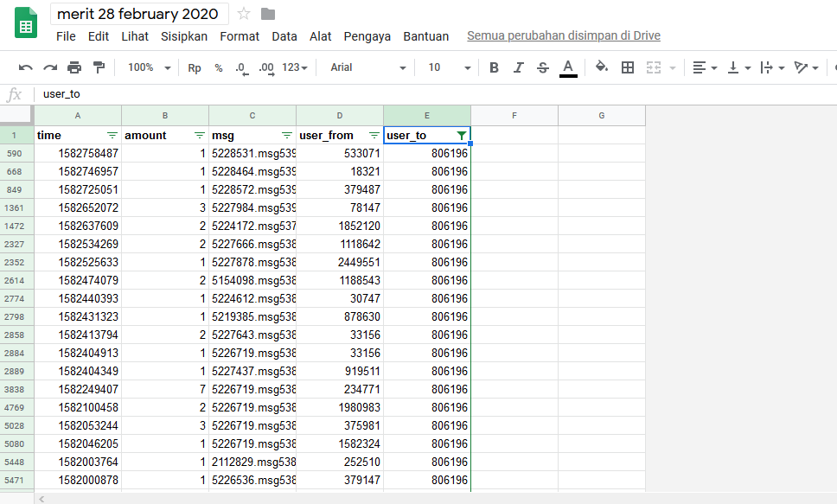Print the spreadsheet
This screenshot has height=504, width=837.
pos(74,67)
